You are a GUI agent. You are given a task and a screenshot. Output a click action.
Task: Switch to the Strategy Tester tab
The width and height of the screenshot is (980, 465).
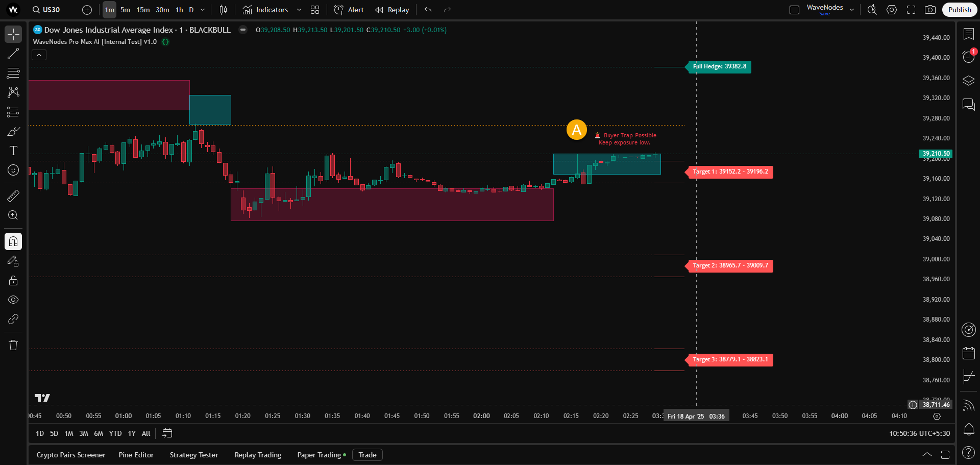click(193, 455)
